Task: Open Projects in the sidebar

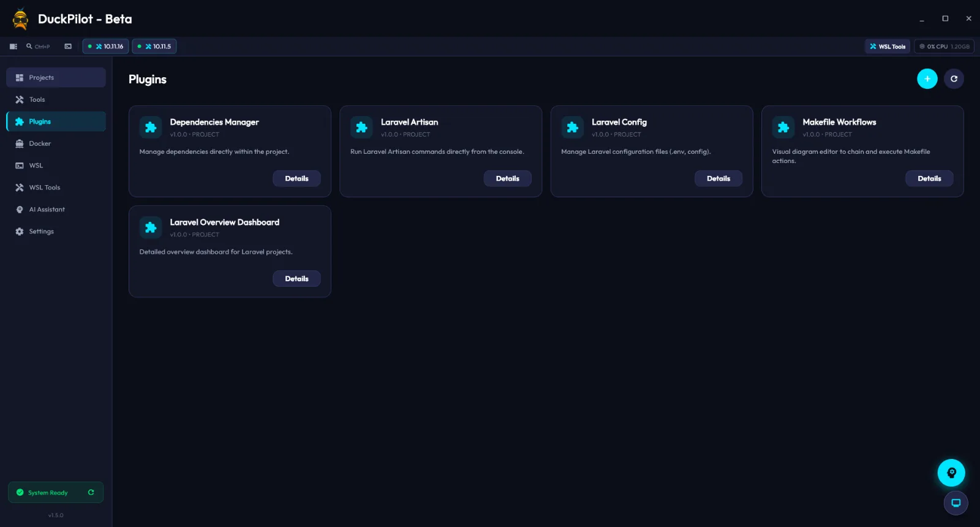Action: (56, 78)
